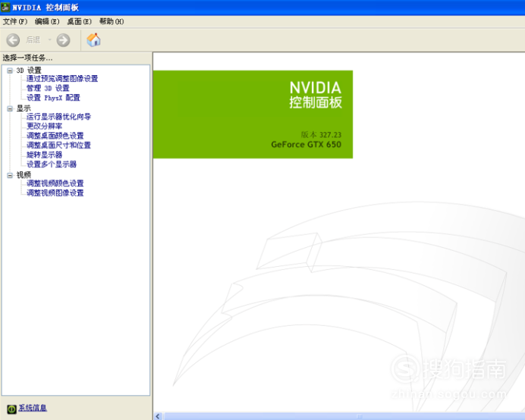Select 运行显示器优化向导
The height and width of the screenshot is (420, 525).
click(58, 117)
